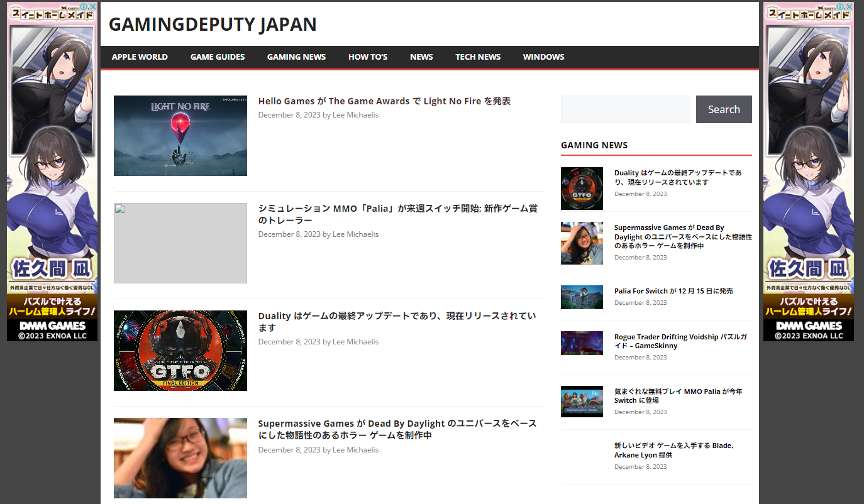The height and width of the screenshot is (504, 864).
Task: Close the left banner ad with X
Action: click(93, 7)
